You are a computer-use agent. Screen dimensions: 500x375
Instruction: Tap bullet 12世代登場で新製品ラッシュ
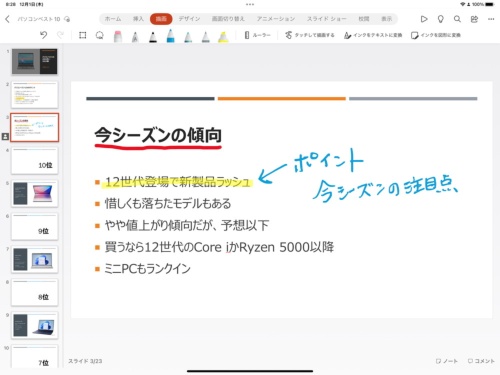[x=177, y=182]
